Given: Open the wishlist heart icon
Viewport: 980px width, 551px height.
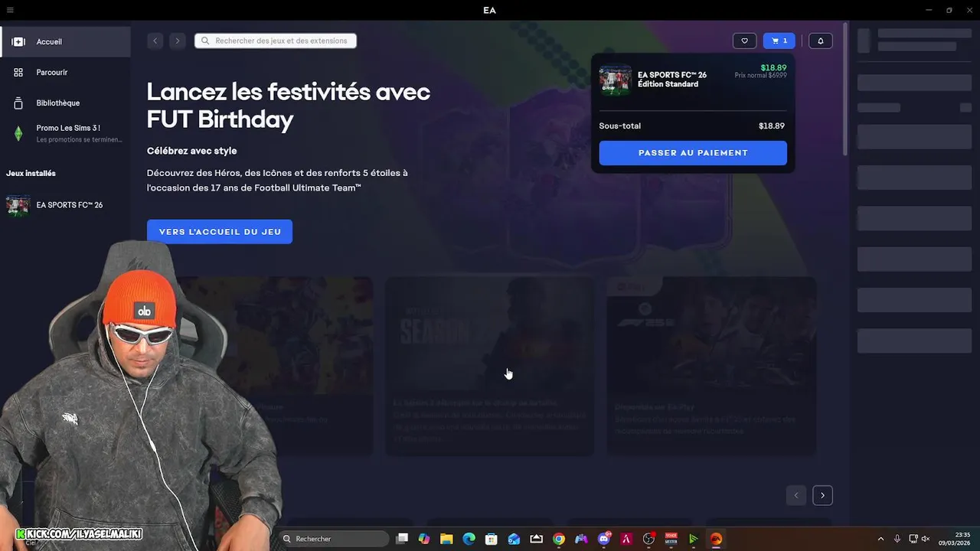Looking at the screenshot, I should (x=744, y=41).
